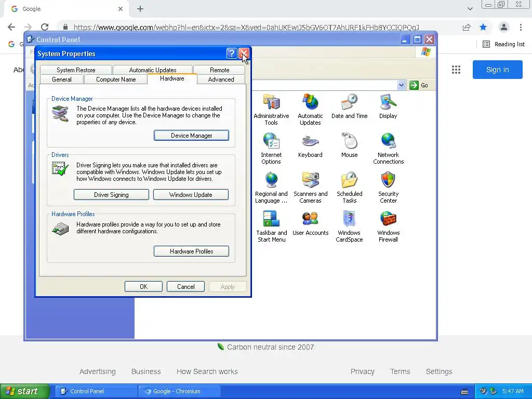Click the Windows Update button
Screen dimensions: 532x399
(x=191, y=195)
